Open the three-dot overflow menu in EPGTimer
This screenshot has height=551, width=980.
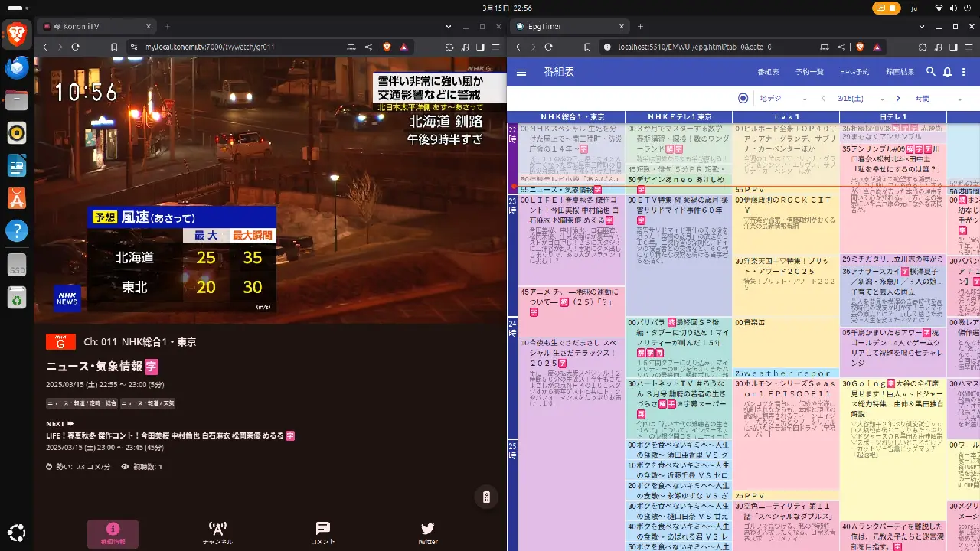(x=963, y=72)
